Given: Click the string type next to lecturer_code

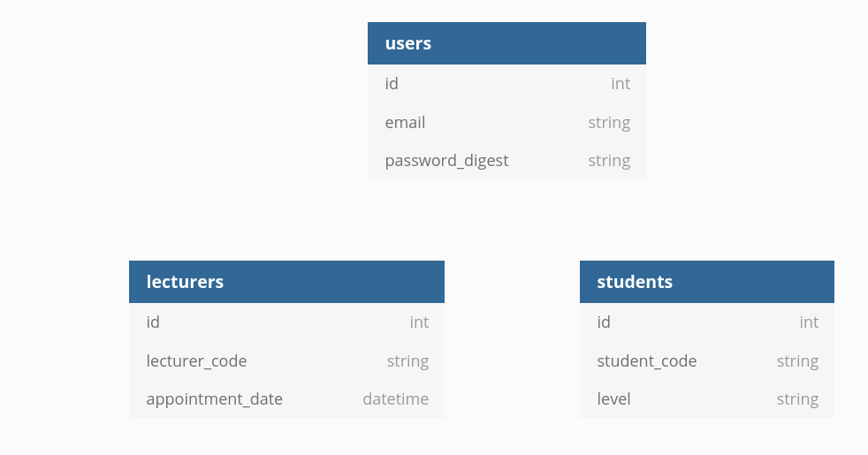Looking at the screenshot, I should coord(408,361).
